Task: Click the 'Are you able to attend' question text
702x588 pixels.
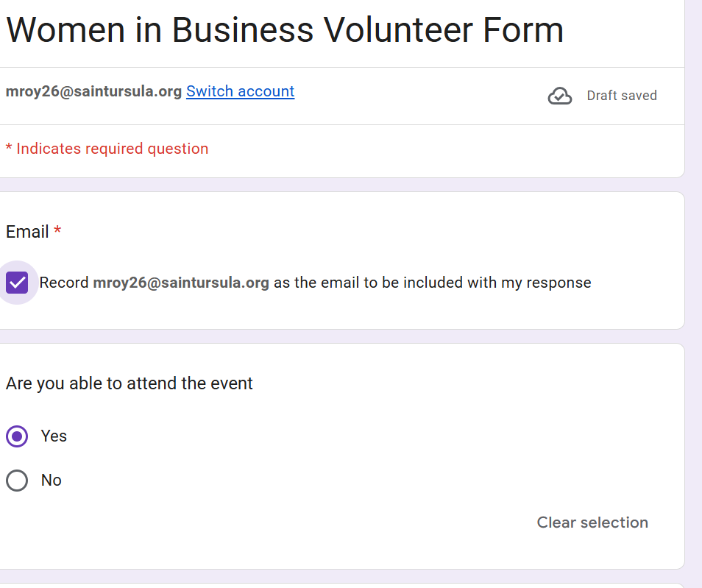Action: tap(130, 383)
